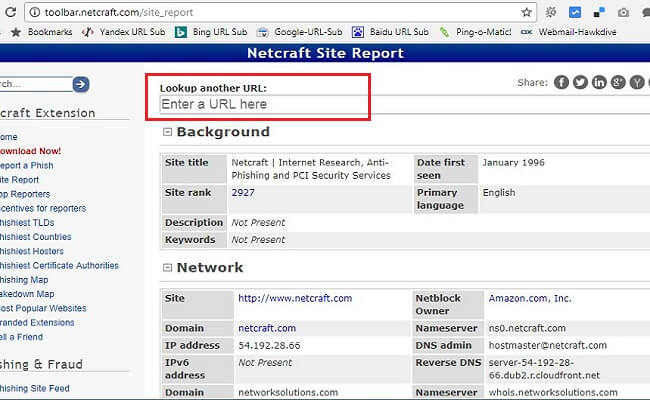Click the Enter a URL here field
Viewport: 650px width, 400px height.
tap(405, 104)
